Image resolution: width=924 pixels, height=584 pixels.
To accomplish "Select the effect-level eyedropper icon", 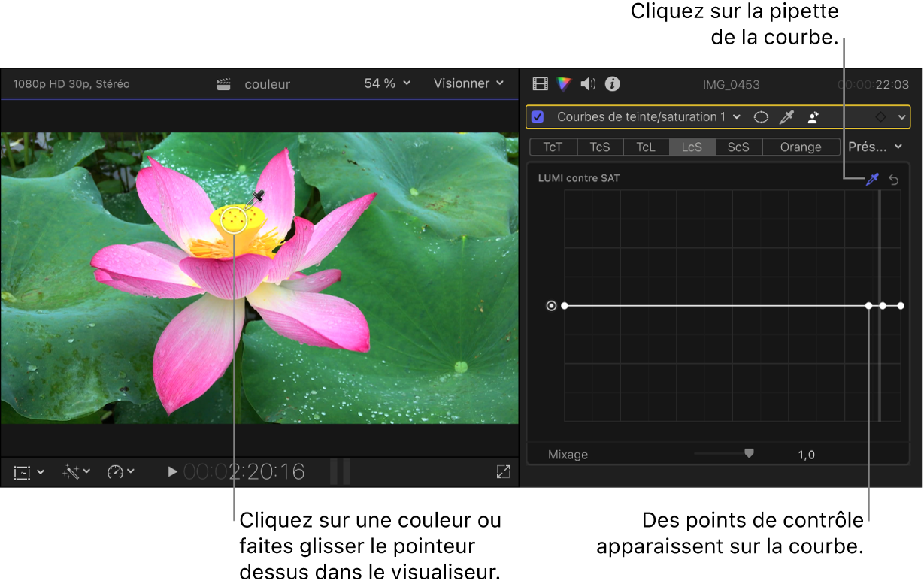I will [787, 117].
